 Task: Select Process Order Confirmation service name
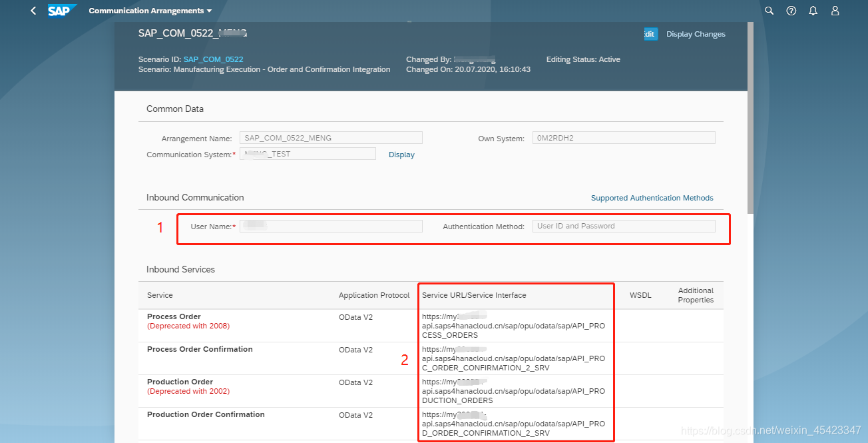[200, 349]
